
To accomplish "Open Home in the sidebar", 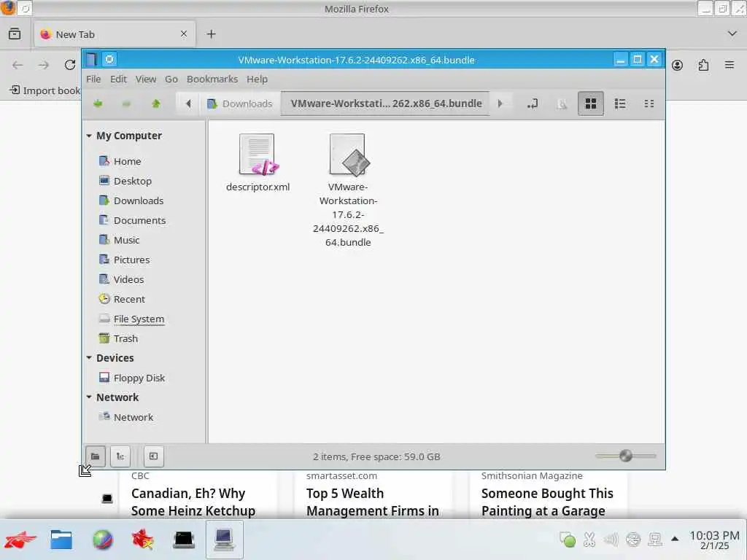I will (x=127, y=161).
